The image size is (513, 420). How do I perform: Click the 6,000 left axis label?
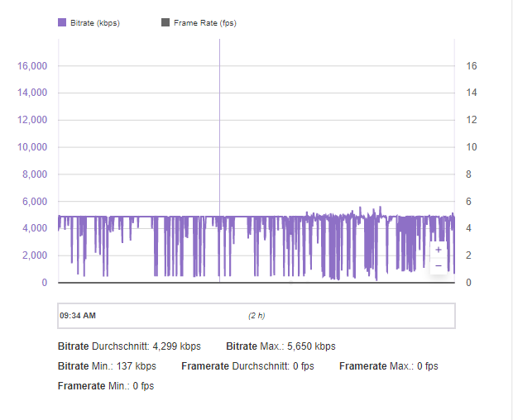click(x=34, y=202)
